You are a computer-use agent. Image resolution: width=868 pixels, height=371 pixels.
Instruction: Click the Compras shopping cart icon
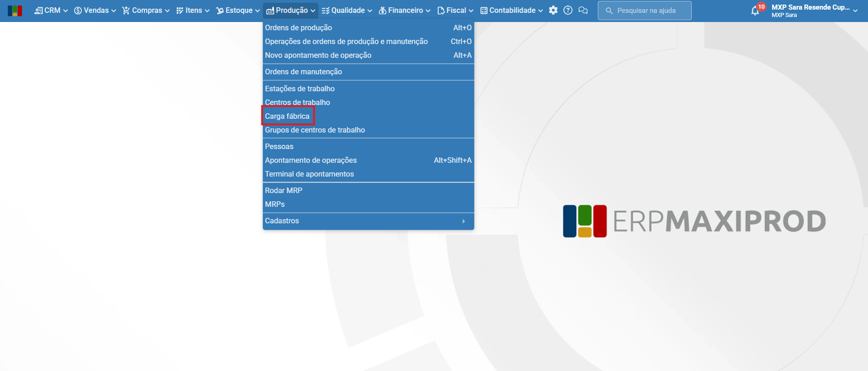[x=126, y=11]
